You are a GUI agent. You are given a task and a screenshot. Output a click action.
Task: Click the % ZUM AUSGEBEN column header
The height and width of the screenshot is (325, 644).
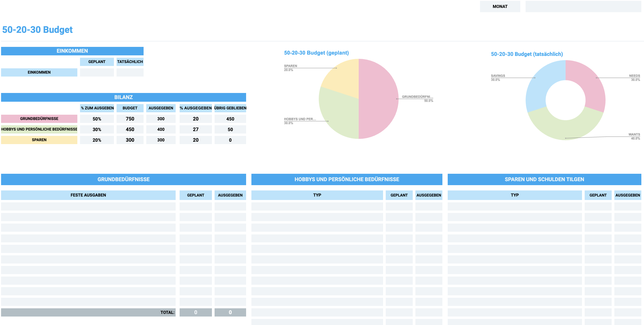click(97, 108)
